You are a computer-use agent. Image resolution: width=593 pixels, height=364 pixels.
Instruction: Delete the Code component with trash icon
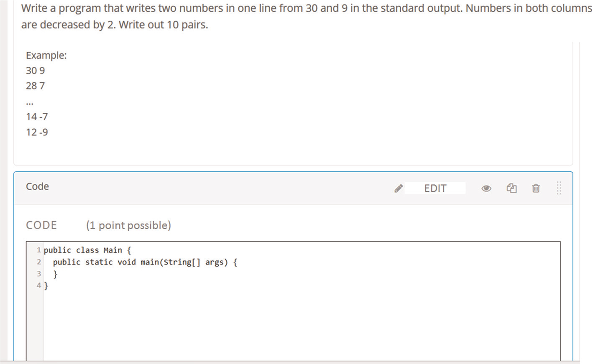pos(536,188)
